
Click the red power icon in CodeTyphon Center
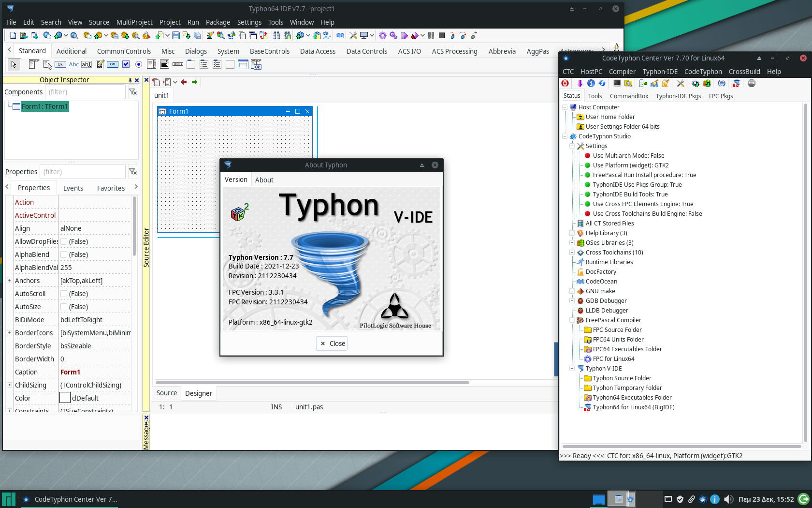coord(565,84)
